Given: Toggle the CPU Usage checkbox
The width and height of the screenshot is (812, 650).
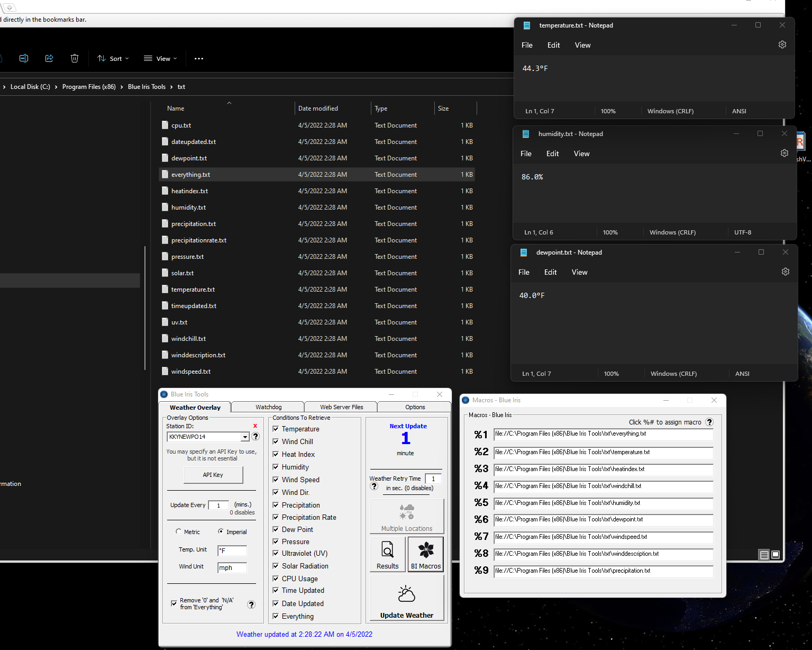Looking at the screenshot, I should (276, 579).
